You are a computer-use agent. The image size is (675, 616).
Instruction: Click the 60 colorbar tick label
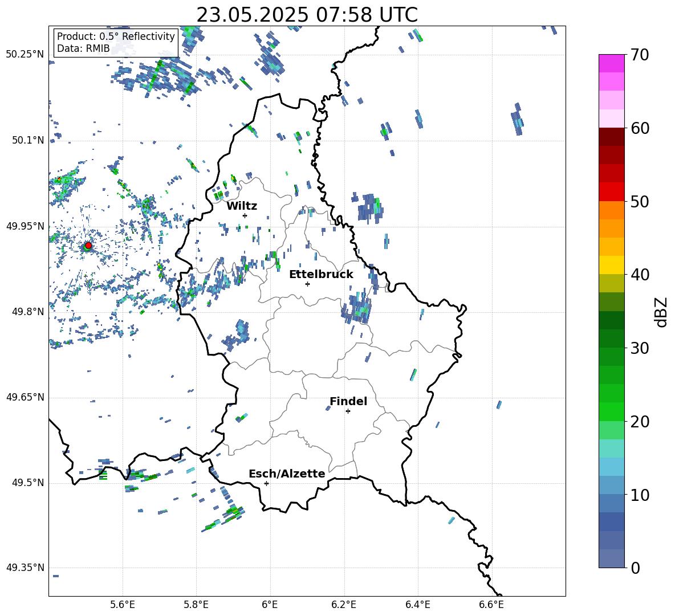coord(639,128)
